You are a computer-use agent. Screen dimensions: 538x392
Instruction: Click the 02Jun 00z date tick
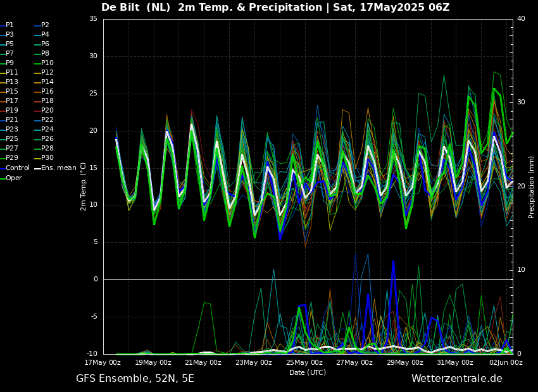(x=506, y=363)
